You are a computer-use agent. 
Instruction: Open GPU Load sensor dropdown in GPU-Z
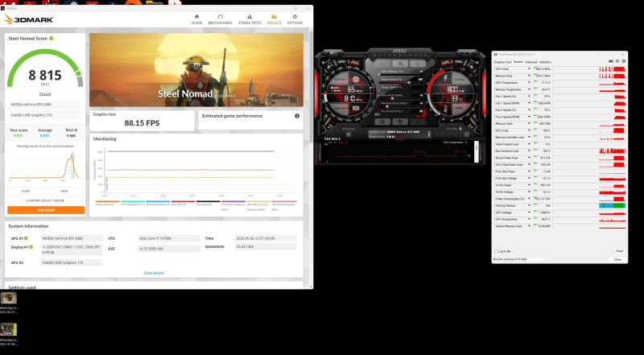point(529,130)
